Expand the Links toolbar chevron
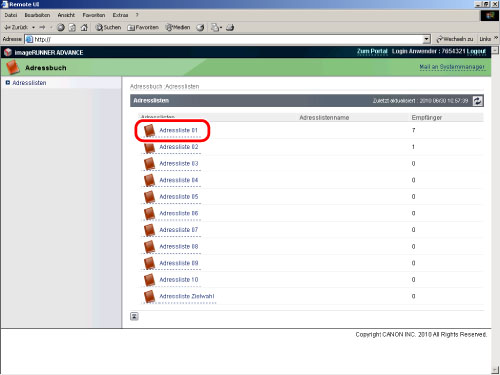Image resolution: width=500 pixels, height=375 pixels. 496,38
